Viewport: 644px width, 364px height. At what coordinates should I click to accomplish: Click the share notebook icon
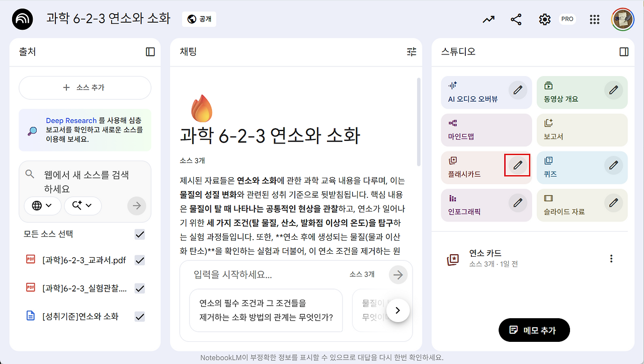click(x=516, y=19)
